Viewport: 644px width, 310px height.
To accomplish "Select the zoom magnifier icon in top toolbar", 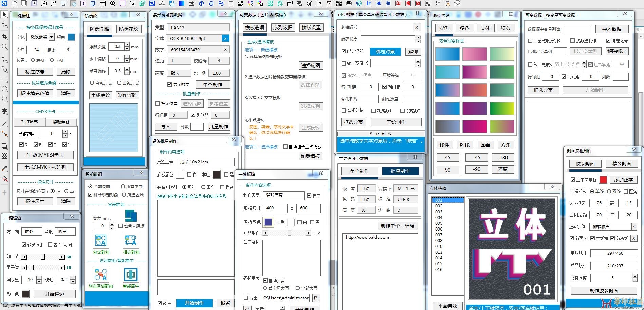I will tap(113, 3).
